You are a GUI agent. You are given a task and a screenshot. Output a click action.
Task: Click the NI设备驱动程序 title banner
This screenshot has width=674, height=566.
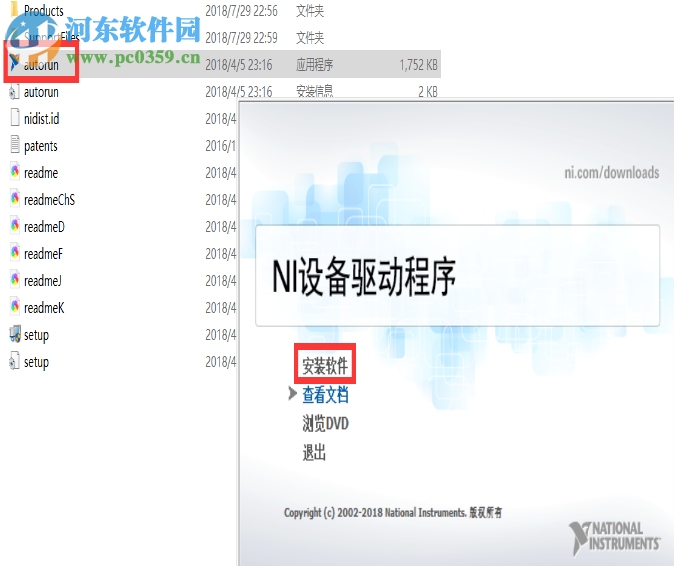(457, 275)
